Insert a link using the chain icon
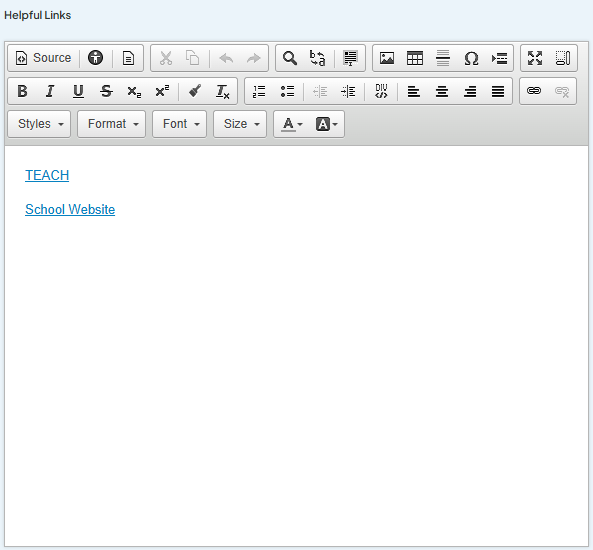593x550 pixels. (534, 91)
